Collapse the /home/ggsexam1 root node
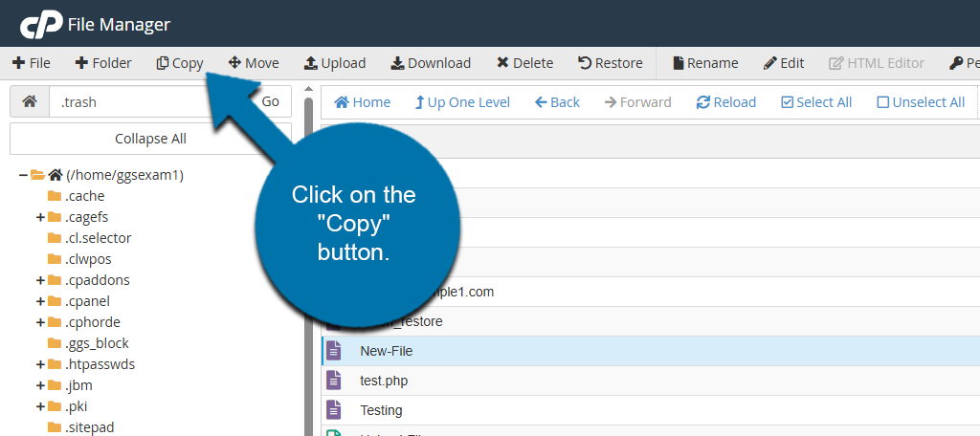 coord(23,175)
